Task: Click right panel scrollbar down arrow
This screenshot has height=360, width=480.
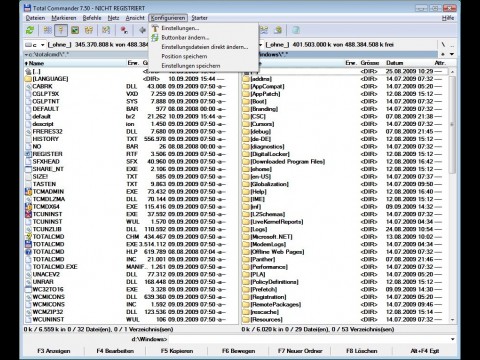Action: [452, 320]
